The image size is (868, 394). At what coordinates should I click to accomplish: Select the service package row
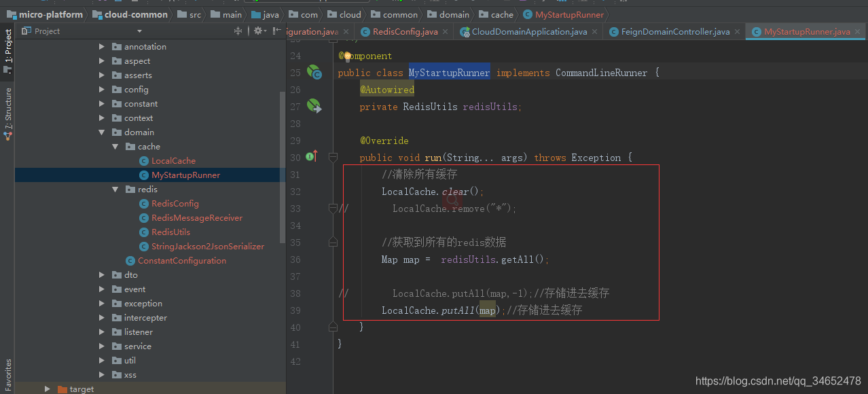150,346
